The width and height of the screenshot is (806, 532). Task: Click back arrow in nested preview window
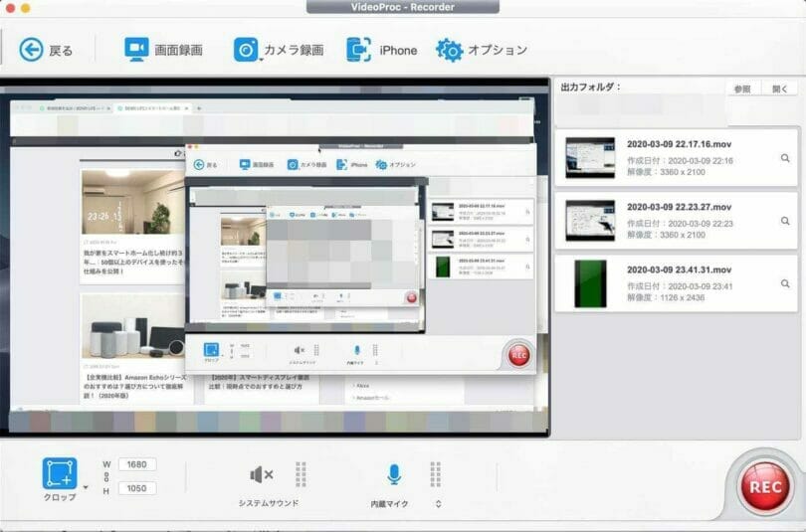198,165
